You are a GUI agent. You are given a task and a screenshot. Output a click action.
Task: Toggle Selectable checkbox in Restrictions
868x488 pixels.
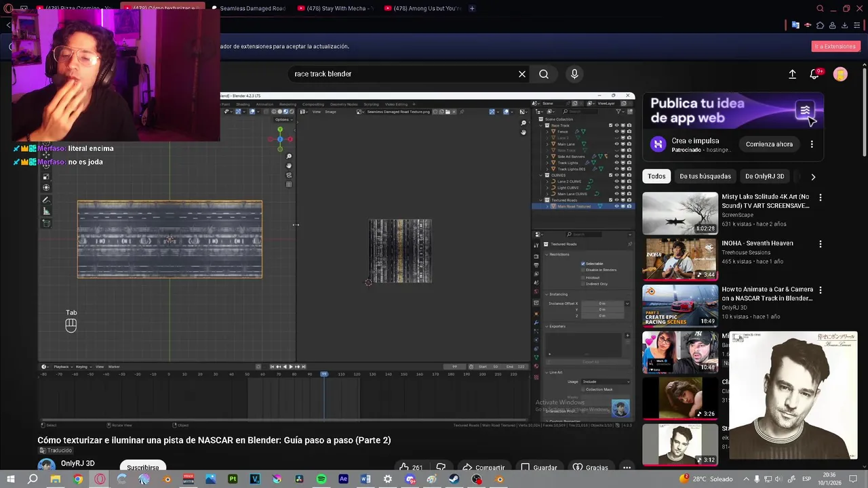tap(583, 264)
